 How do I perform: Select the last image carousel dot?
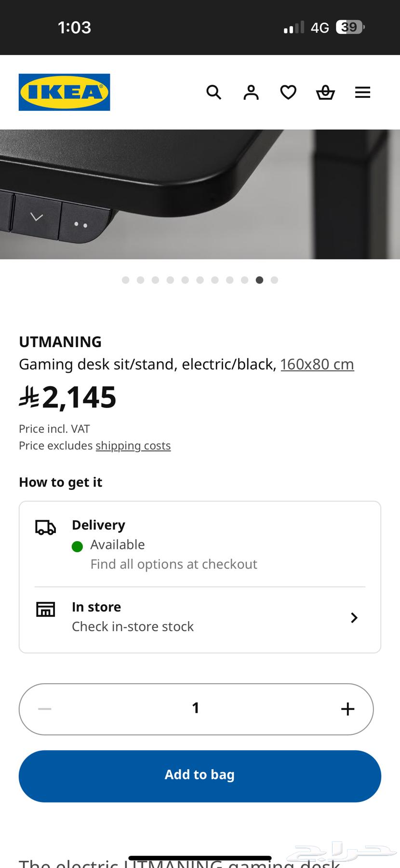point(274,280)
